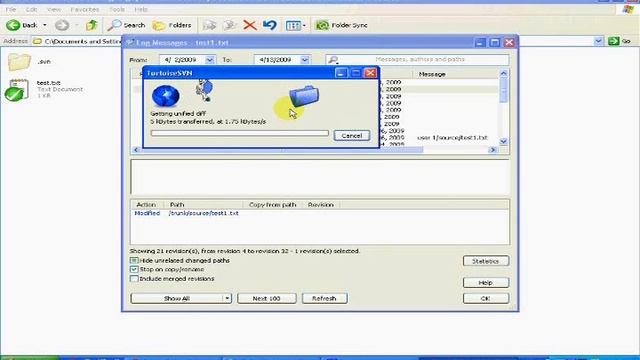Open the Help menu in Explorer
Image resolution: width=640 pixels, height=360 pixels.
pyautogui.click(x=141, y=9)
